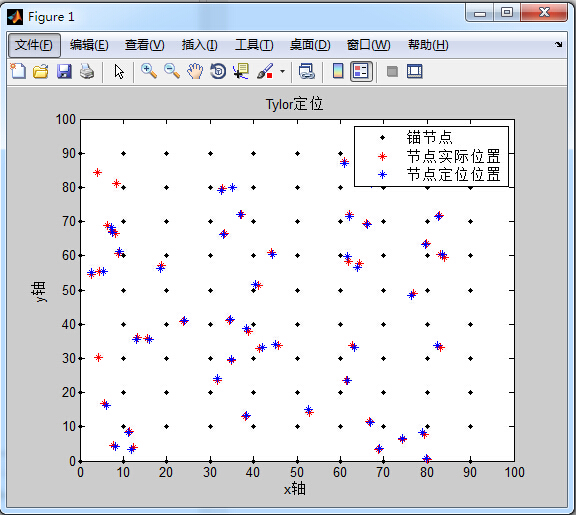Click the Brush/Select Data tool icon
Viewport: 576px width, 515px height.
click(x=264, y=71)
